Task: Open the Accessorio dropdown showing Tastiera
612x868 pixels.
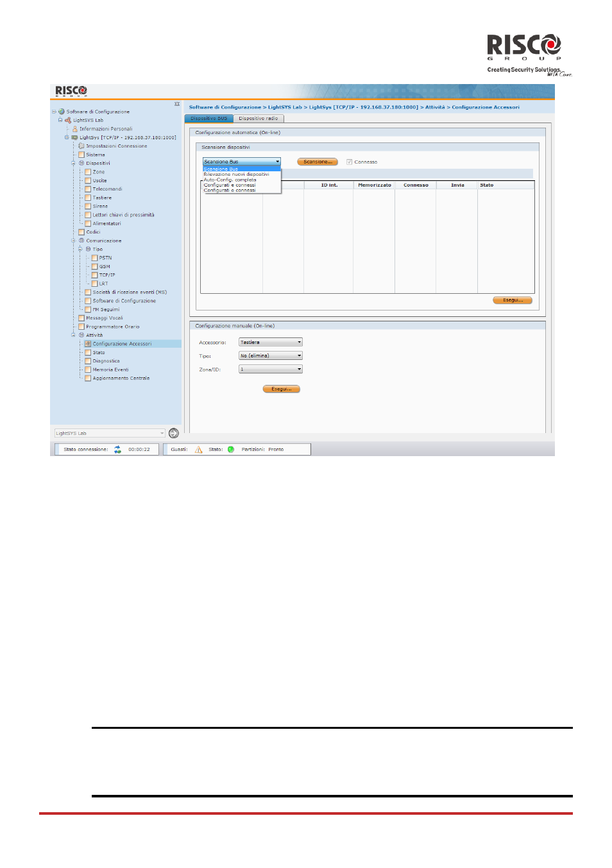Action: tap(270, 343)
